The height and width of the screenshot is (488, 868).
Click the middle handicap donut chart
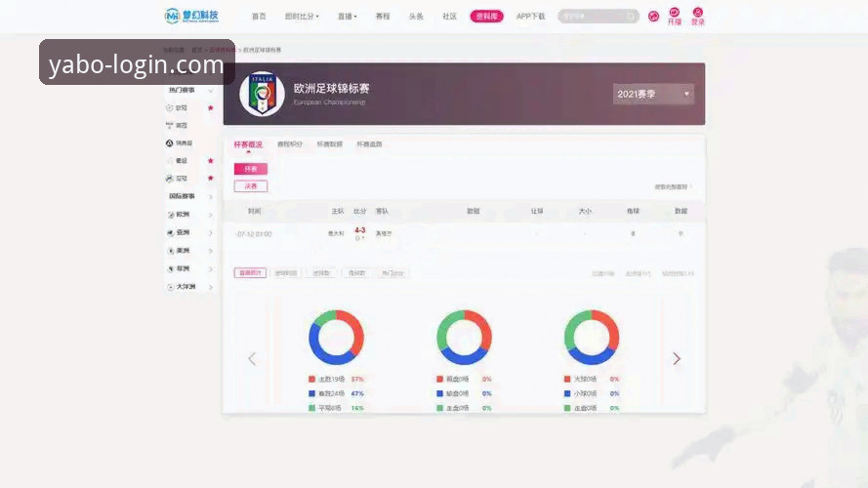464,338
